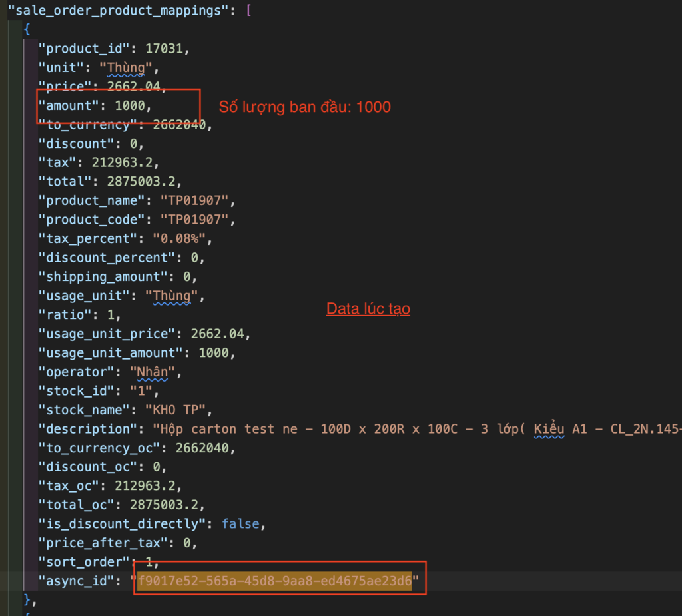Click the is_discount_directly value false
Screen dimensions: 682x616
click(240, 524)
